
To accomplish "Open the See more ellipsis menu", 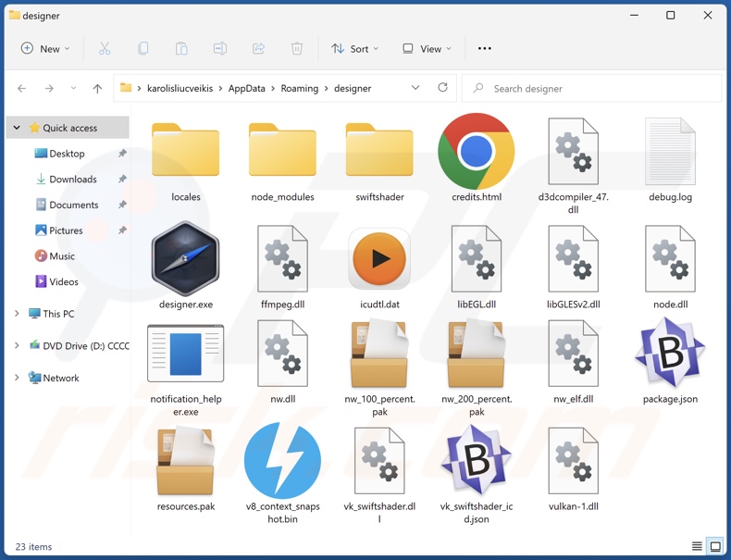I will pyautogui.click(x=484, y=48).
